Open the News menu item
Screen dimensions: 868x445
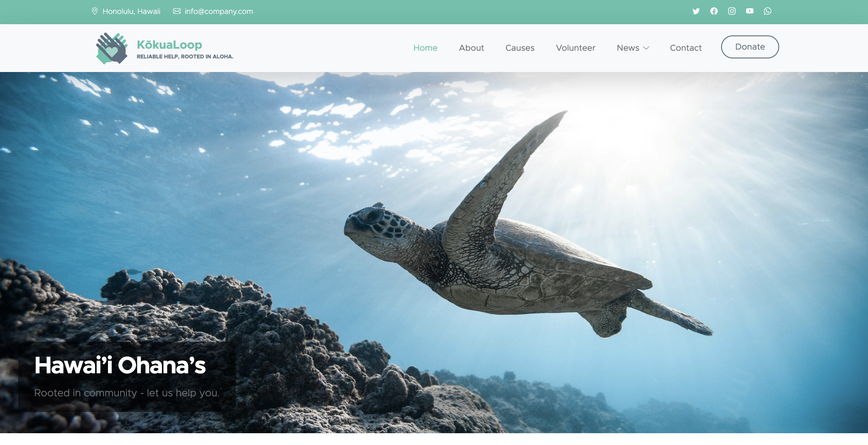pyautogui.click(x=628, y=48)
